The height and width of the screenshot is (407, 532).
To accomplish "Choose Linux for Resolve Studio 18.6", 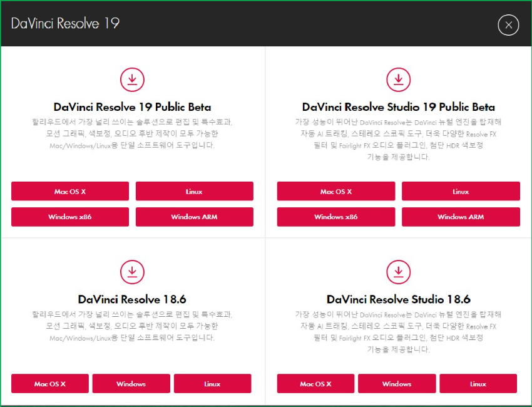I will 478,384.
